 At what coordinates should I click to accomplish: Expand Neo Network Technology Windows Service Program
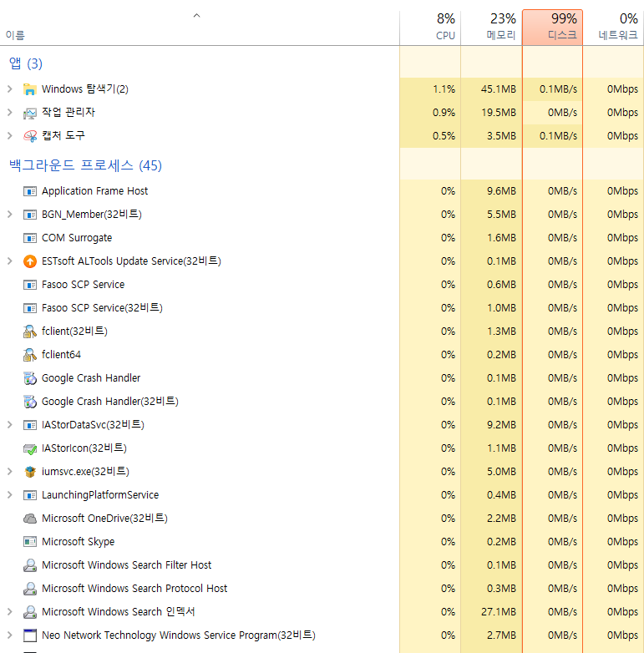point(9,635)
